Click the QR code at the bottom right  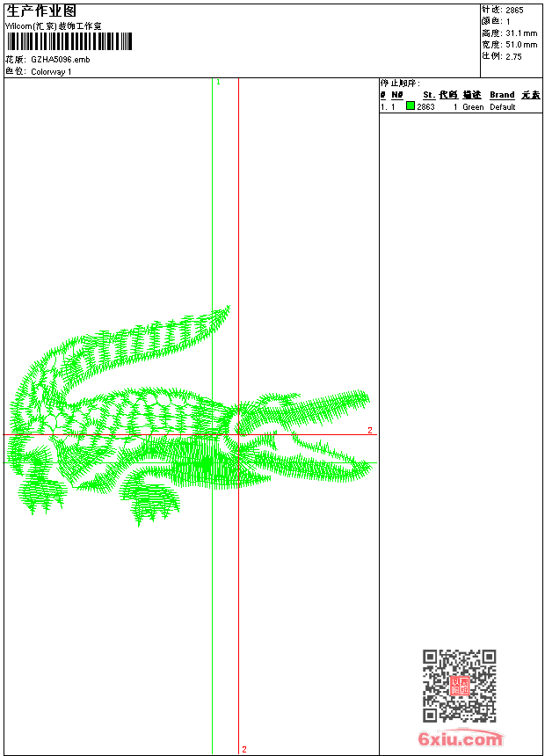(x=460, y=686)
